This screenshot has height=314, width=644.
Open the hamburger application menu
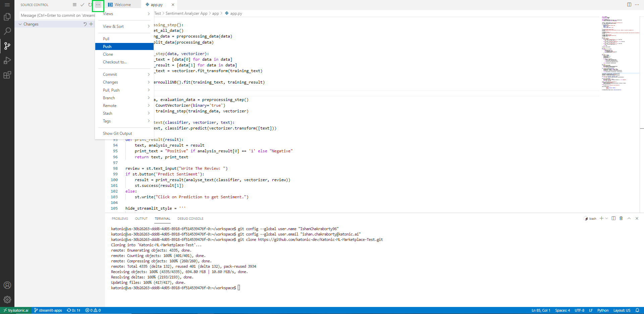pos(7,5)
